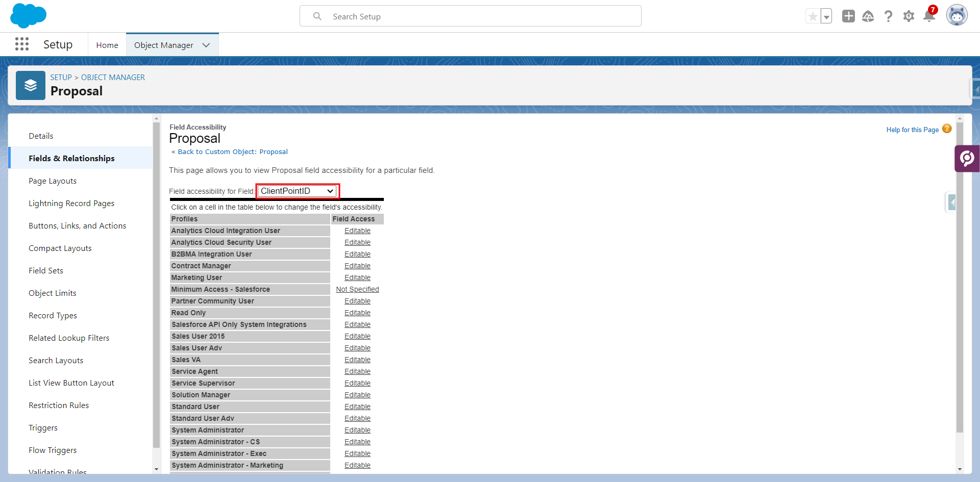980x482 pixels.
Task: Open Setup via the gear icon
Action: pos(909,16)
